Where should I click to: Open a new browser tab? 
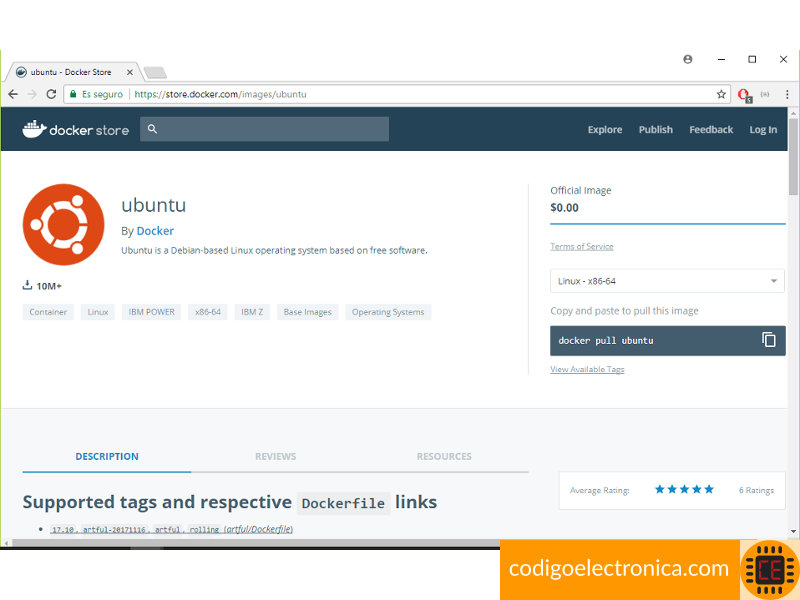(155, 72)
